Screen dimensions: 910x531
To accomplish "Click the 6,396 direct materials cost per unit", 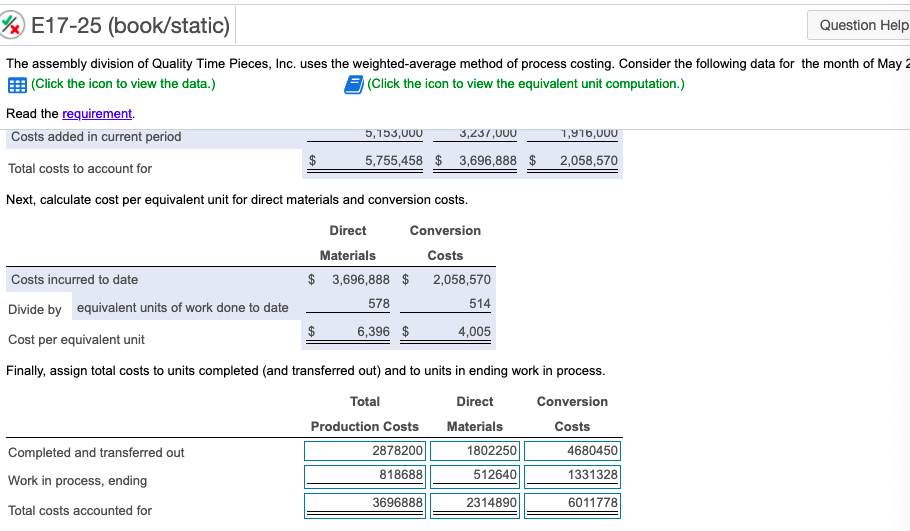I will 373,331.
